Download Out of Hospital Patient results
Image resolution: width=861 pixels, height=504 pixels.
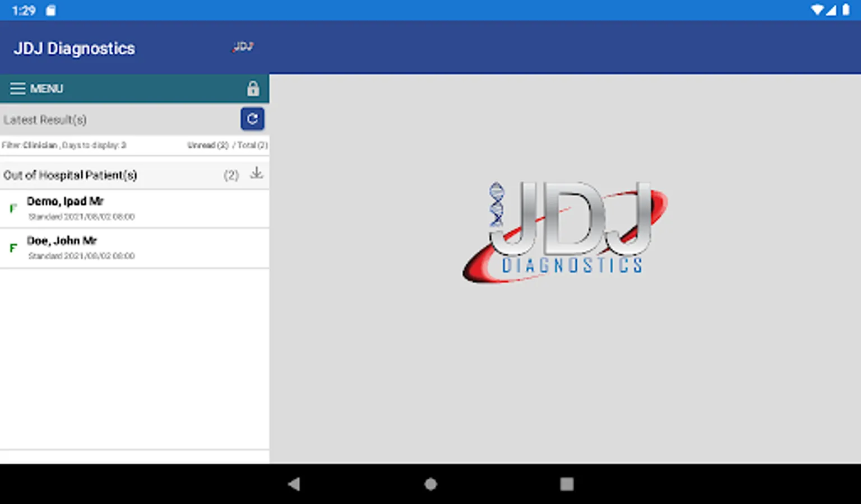256,173
